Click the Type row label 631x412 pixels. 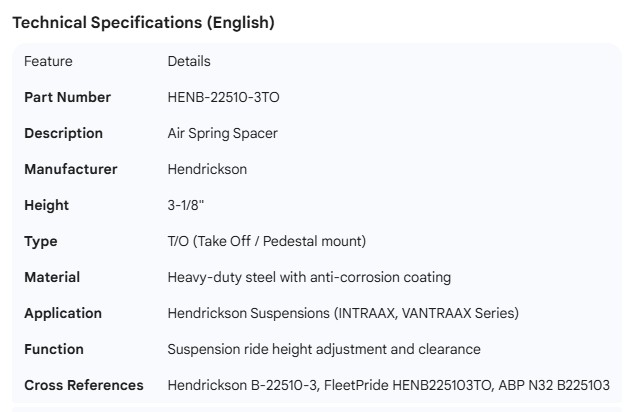pyautogui.click(x=41, y=241)
